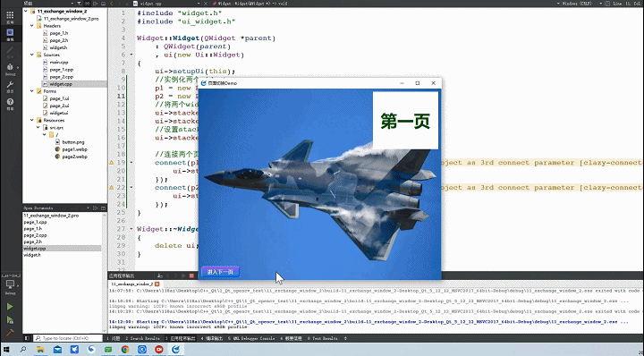Open page_2.h in the project tree
Screen dimensions: 644x356
(x=59, y=40)
